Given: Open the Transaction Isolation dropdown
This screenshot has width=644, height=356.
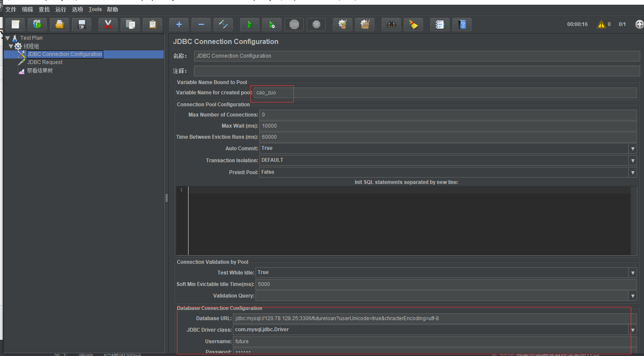Looking at the screenshot, I should coord(633,160).
